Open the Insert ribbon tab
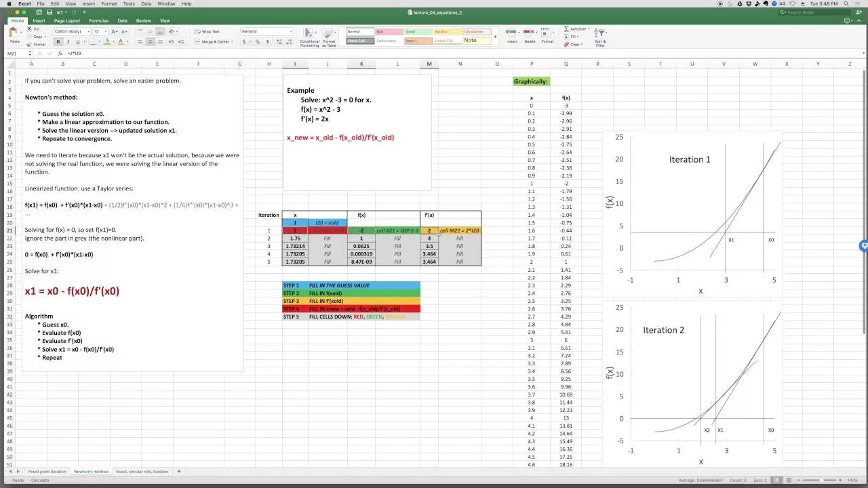868x488 pixels. [39, 21]
